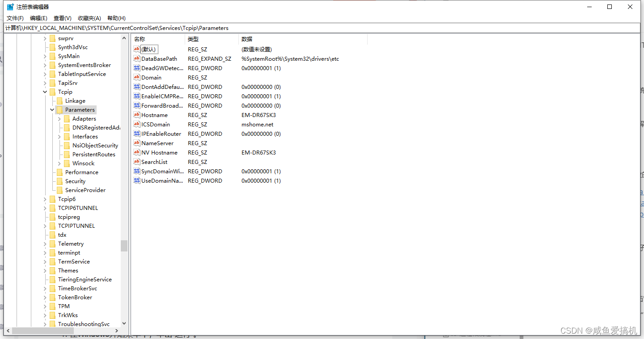Select the ForwardBroad... DWORD icon
Viewport: 644px width, 339px height.
pyautogui.click(x=137, y=105)
